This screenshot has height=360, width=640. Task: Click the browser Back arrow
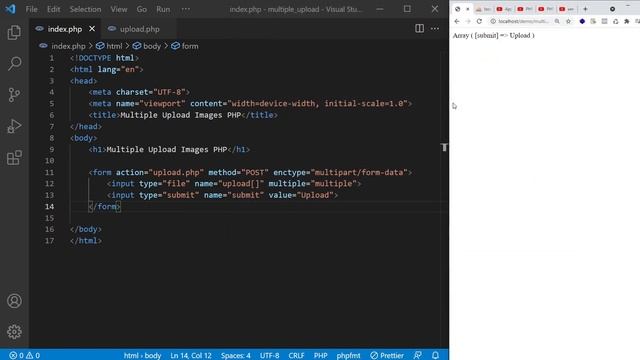click(x=457, y=21)
